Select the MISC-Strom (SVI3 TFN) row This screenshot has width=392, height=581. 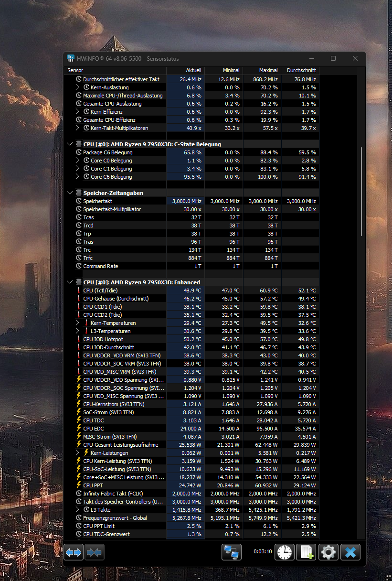192,437
